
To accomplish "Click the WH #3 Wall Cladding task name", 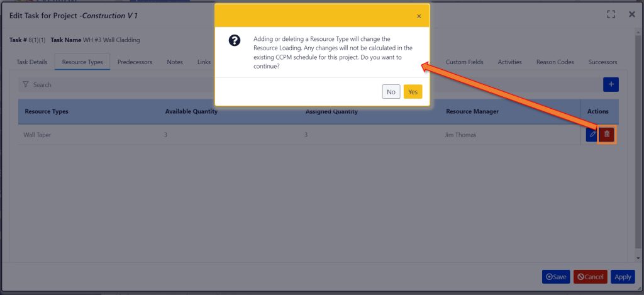I will (x=111, y=40).
